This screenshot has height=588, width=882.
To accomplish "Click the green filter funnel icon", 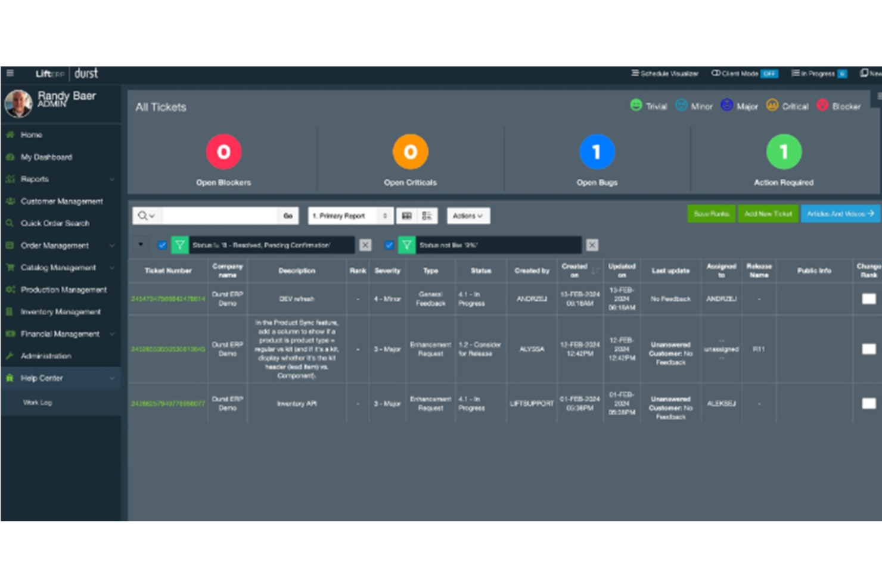I will [x=179, y=244].
